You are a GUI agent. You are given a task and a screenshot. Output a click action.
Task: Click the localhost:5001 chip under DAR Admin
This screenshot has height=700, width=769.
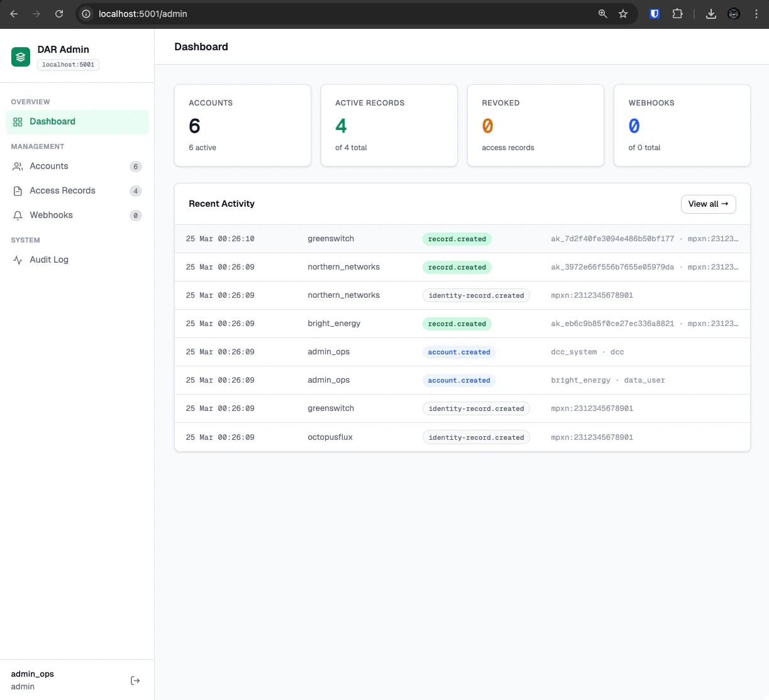(68, 65)
